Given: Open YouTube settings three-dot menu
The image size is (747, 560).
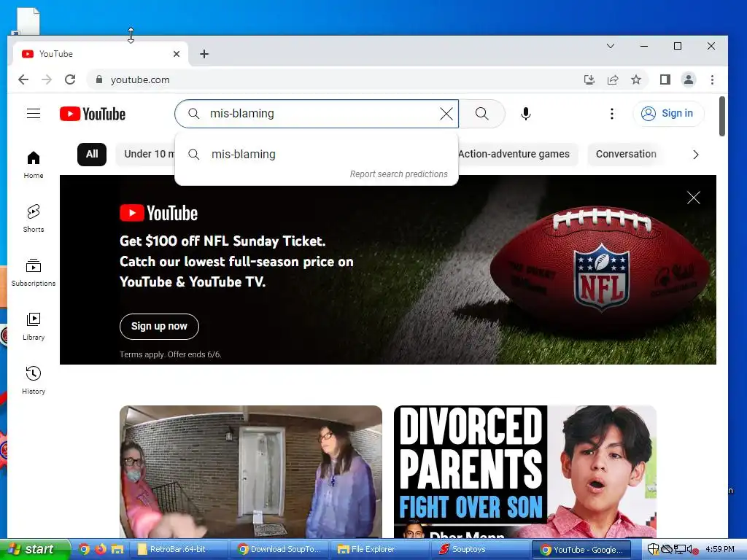Looking at the screenshot, I should coord(612,113).
